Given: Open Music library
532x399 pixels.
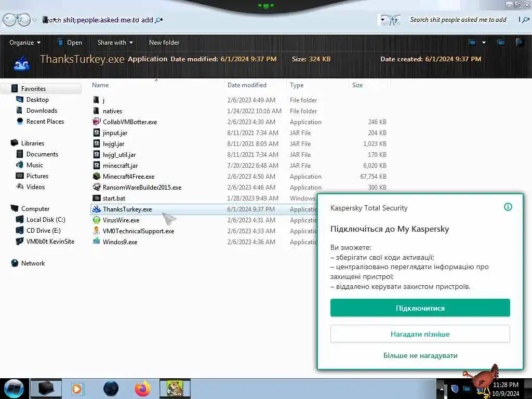Looking at the screenshot, I should tap(35, 165).
